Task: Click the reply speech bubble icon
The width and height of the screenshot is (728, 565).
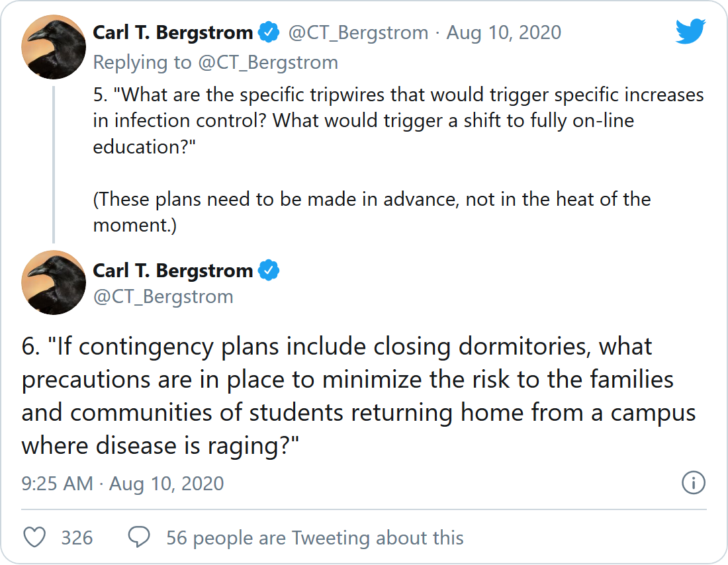Action: coord(139,537)
